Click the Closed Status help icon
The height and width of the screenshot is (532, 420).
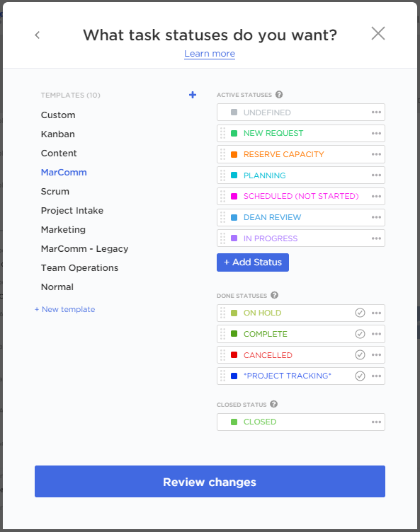coord(274,404)
